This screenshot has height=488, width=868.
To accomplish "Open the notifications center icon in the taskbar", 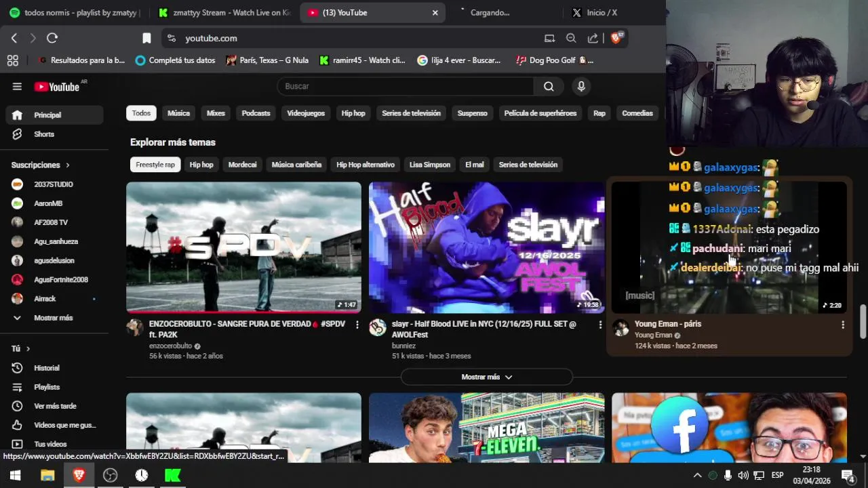I will pyautogui.click(x=848, y=475).
